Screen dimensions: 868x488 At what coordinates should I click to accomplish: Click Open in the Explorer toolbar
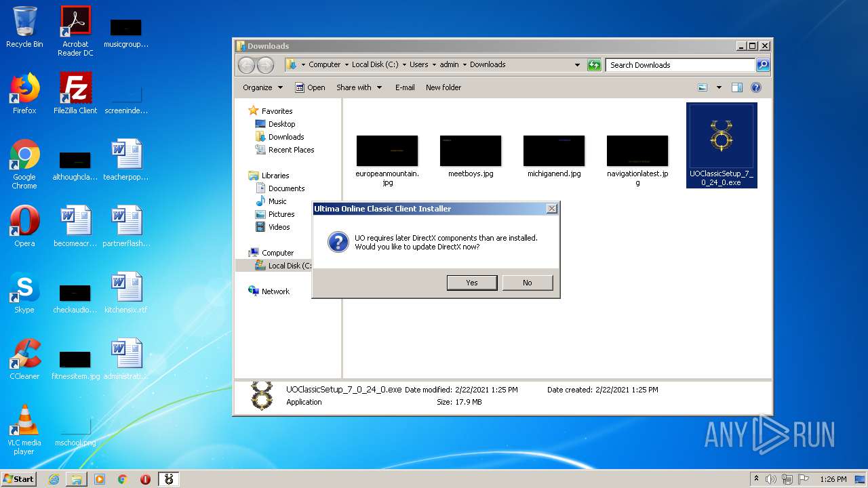pos(310,87)
